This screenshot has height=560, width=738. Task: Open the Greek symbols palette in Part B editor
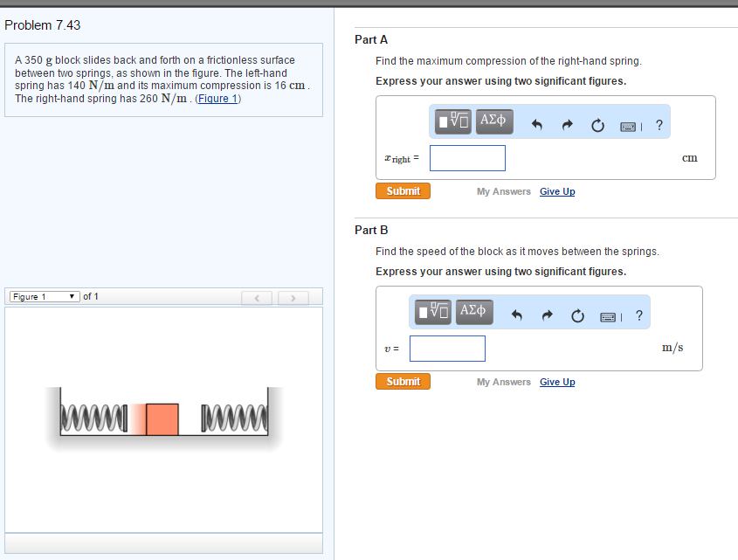473,312
